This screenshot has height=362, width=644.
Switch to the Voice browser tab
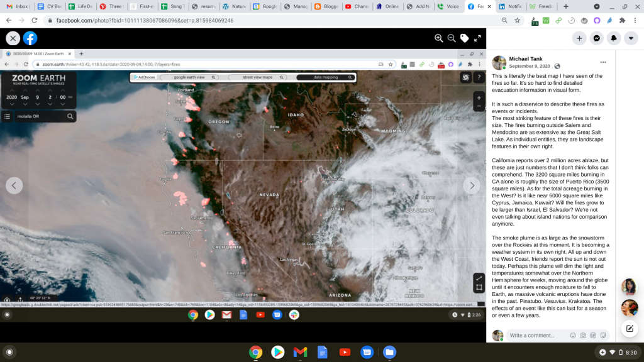[449, 6]
